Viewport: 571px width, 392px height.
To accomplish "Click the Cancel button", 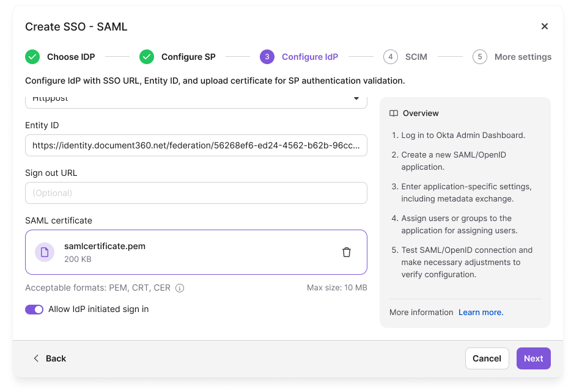I will tap(487, 358).
